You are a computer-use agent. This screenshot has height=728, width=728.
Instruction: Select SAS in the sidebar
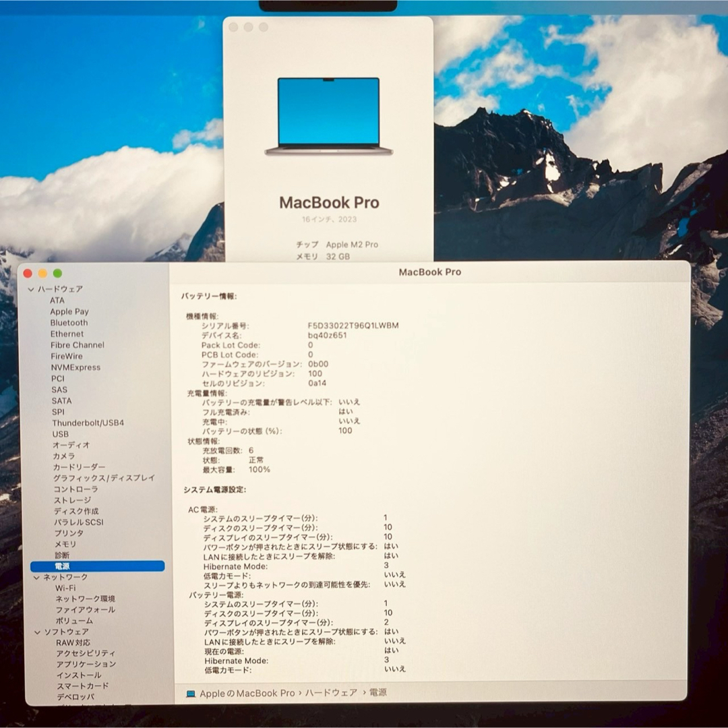coord(59,390)
